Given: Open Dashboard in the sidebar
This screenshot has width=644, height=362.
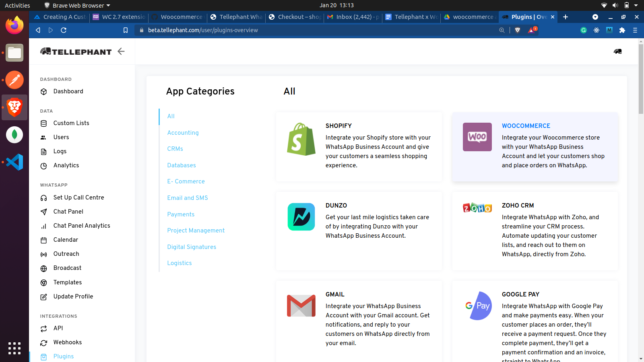Looking at the screenshot, I should pos(68,91).
